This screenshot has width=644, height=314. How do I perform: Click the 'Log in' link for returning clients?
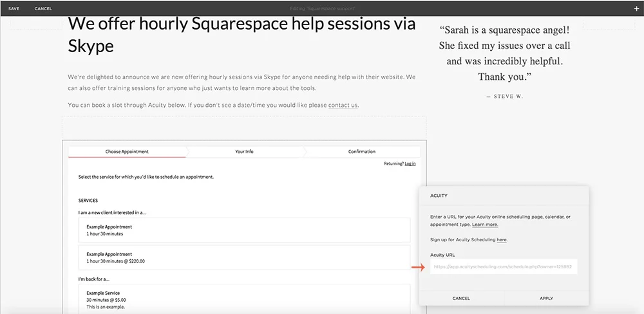click(x=410, y=164)
